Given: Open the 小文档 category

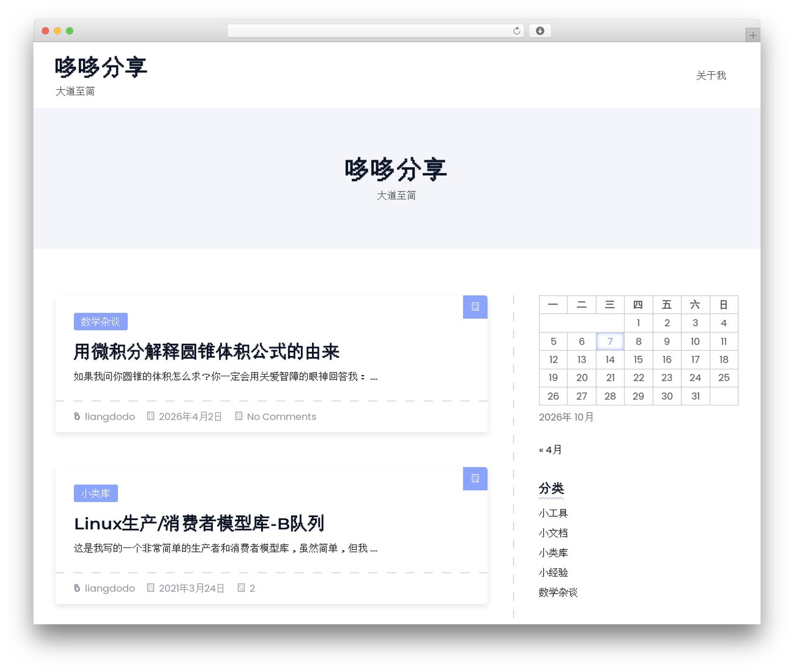Looking at the screenshot, I should [553, 533].
